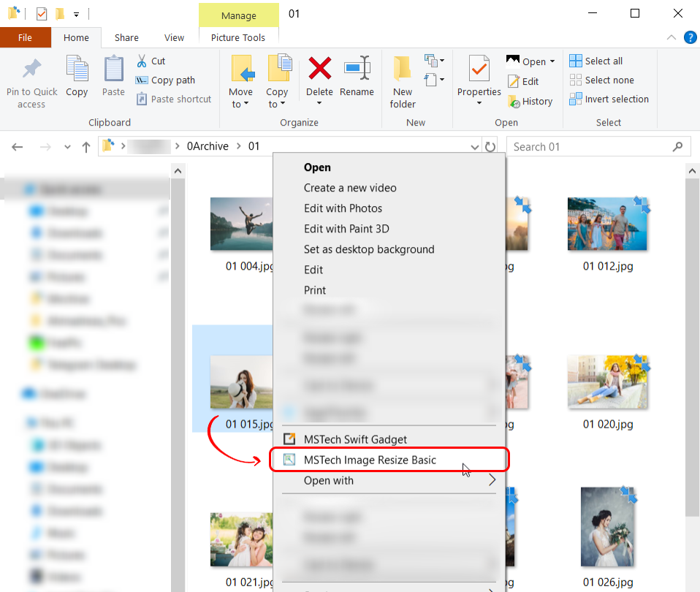Expand the Copy to dropdown
700x592 pixels.
click(x=277, y=105)
